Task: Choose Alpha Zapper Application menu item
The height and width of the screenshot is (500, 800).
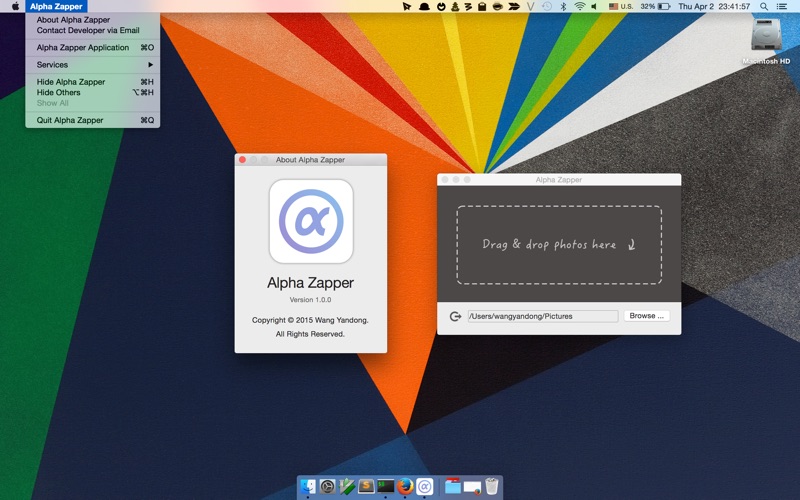Action: point(92,47)
